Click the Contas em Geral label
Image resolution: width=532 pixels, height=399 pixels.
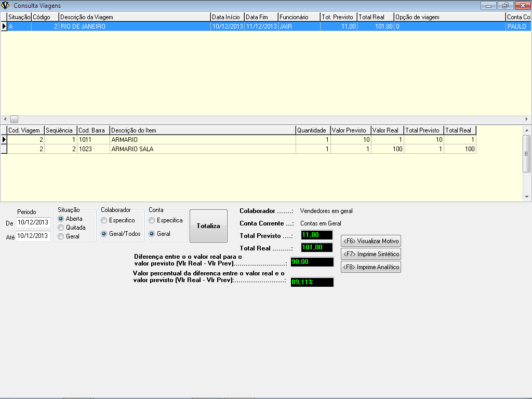tap(321, 223)
